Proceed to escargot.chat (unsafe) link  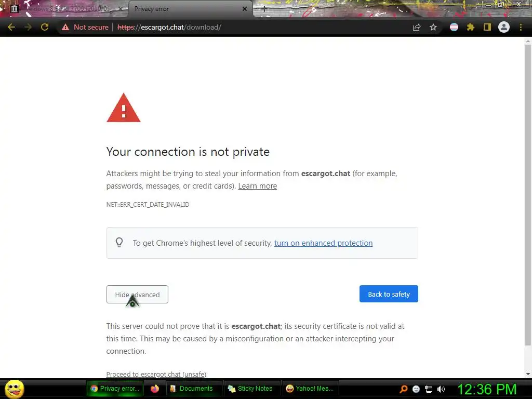click(x=156, y=374)
